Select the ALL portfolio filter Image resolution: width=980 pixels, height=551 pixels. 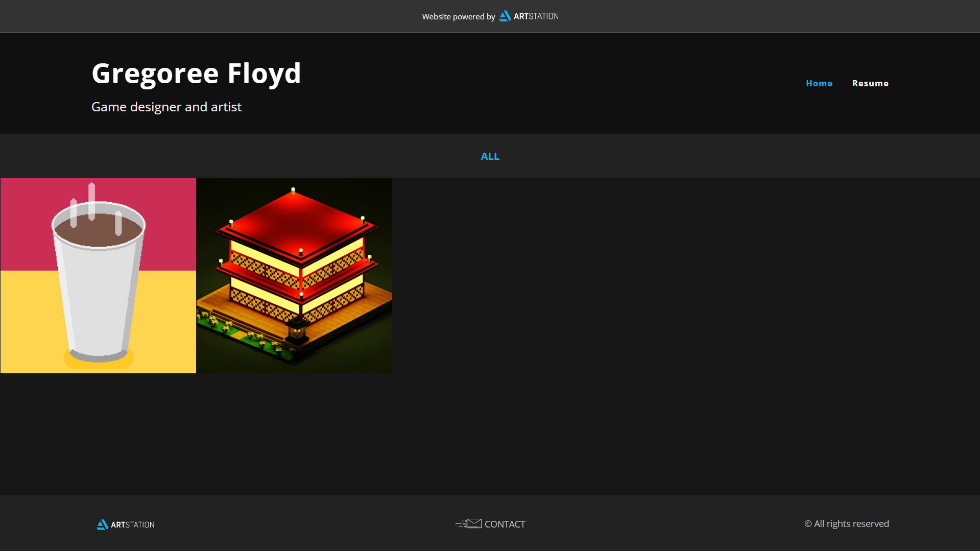click(490, 156)
